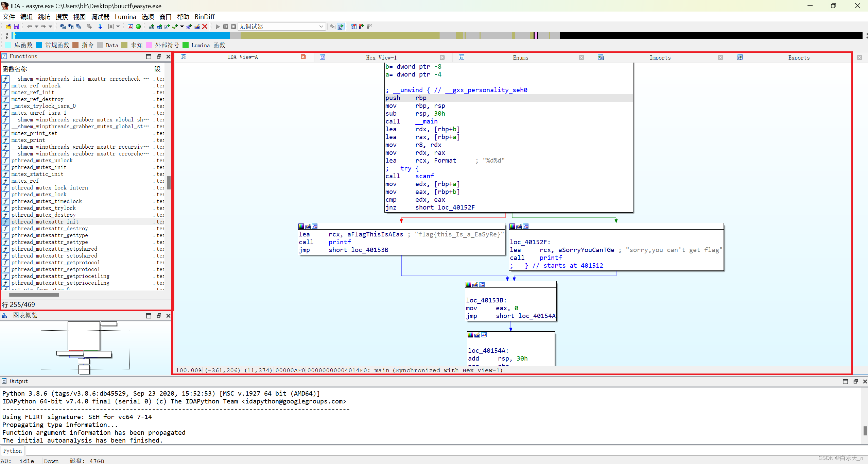Toggle the color icon in loc_40153B block
Image resolution: width=868 pixels, height=464 pixels.
tap(468, 284)
